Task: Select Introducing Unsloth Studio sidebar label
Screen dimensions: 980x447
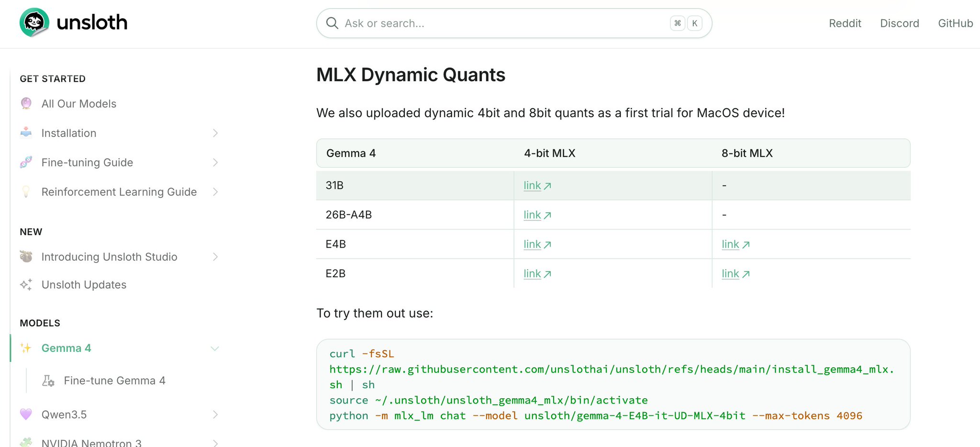Action: click(x=109, y=257)
